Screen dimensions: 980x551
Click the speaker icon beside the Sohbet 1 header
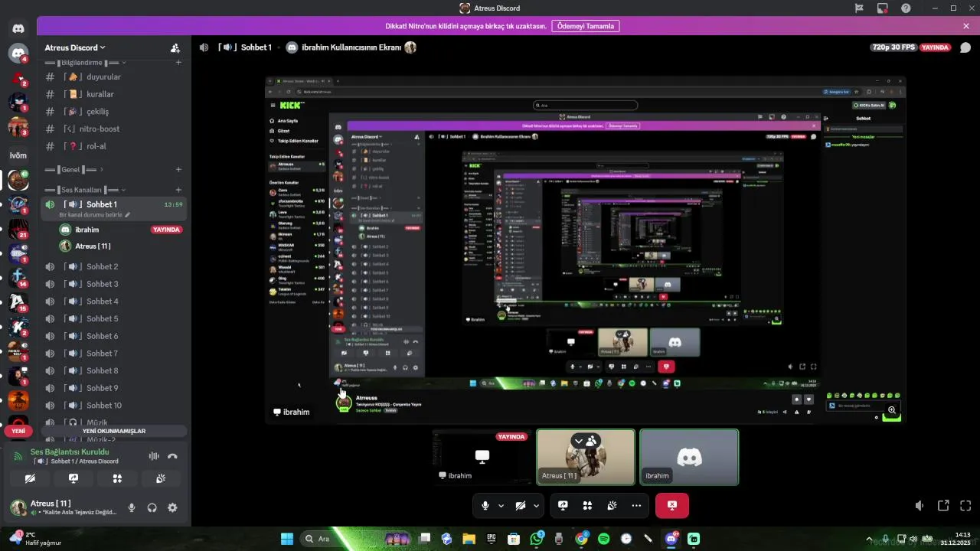[x=204, y=47]
